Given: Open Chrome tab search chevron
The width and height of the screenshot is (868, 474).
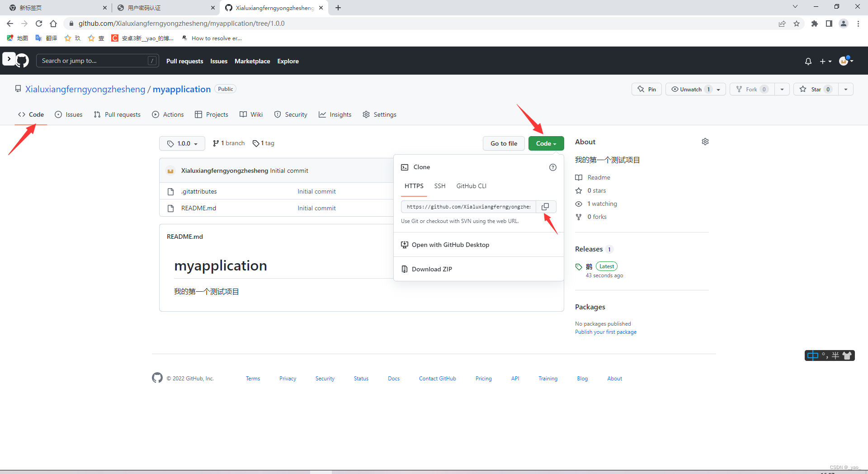Looking at the screenshot, I should pos(795,7).
